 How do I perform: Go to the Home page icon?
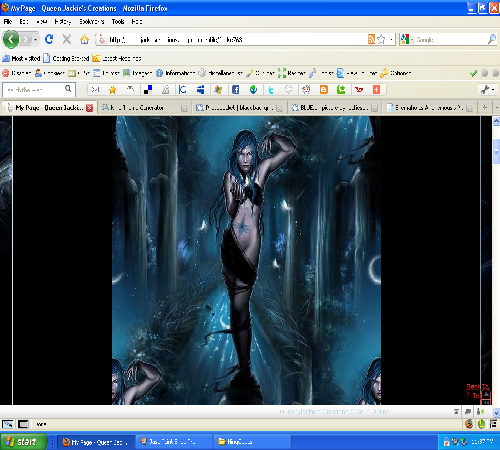[84, 39]
